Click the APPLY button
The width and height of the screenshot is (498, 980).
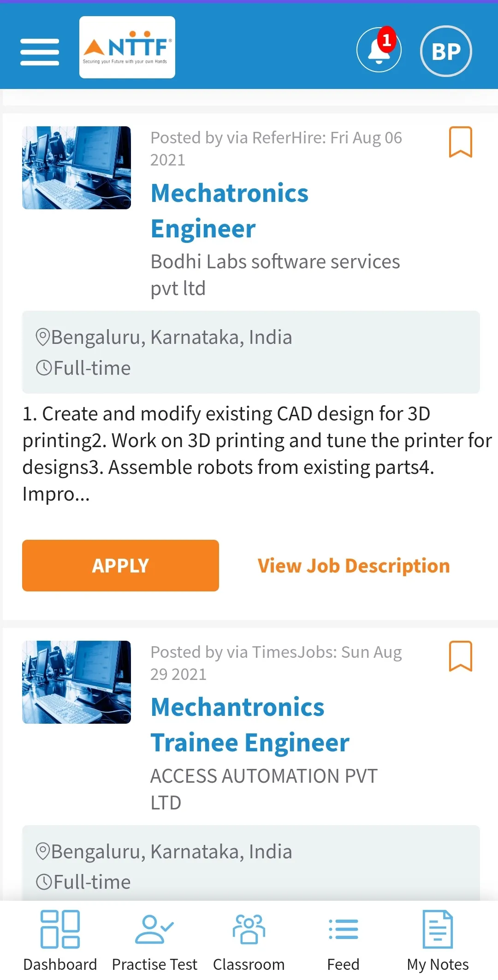click(x=120, y=566)
